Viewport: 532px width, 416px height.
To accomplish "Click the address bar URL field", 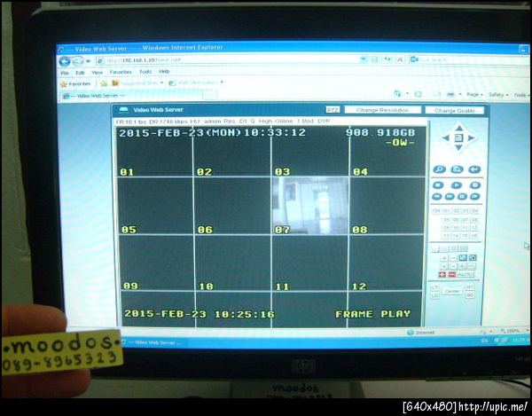I will click(227, 60).
